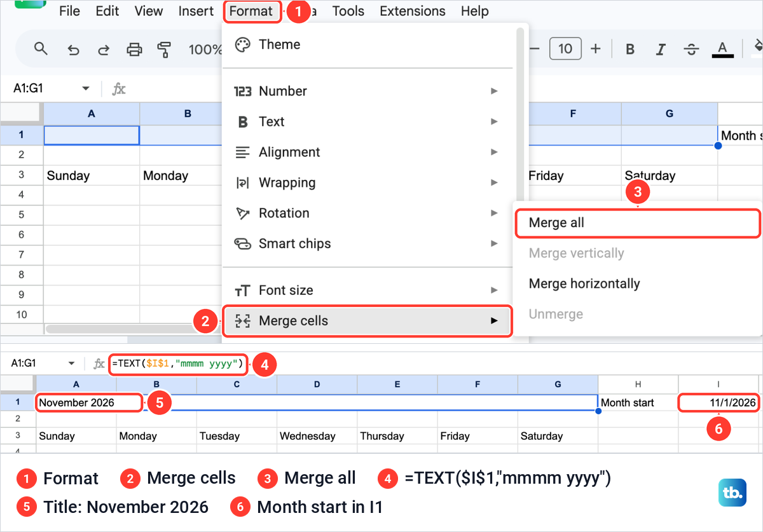Open the text color picker
This screenshot has height=532, width=763.
coord(722,49)
